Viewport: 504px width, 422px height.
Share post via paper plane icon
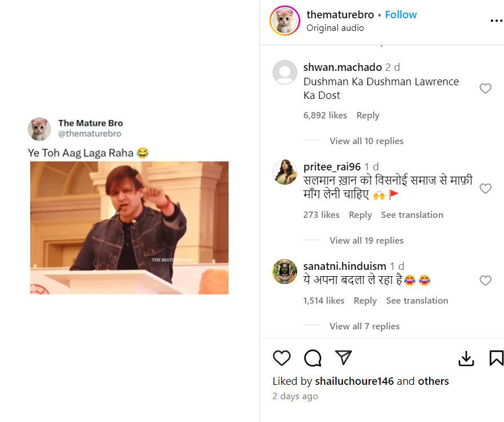[x=343, y=358]
